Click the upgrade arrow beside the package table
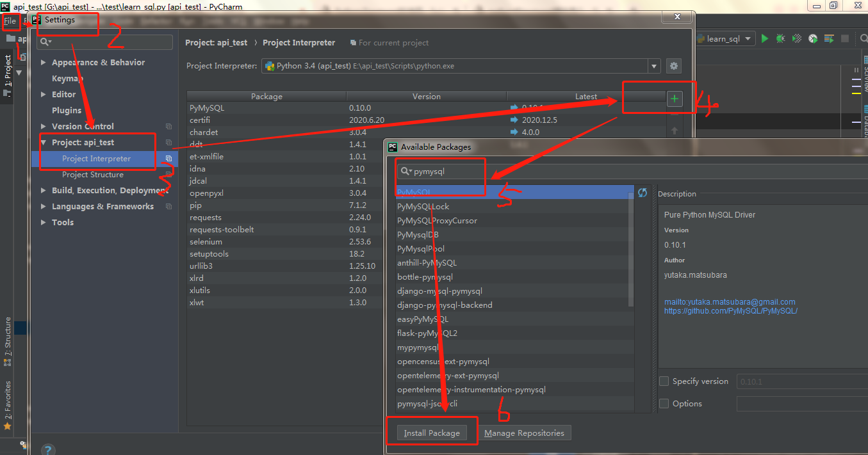The height and width of the screenshot is (455, 868). coord(675,131)
